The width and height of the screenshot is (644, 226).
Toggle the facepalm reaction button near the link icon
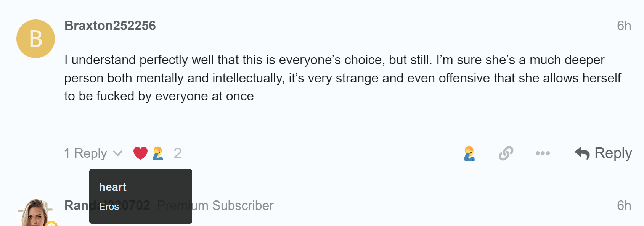(469, 153)
